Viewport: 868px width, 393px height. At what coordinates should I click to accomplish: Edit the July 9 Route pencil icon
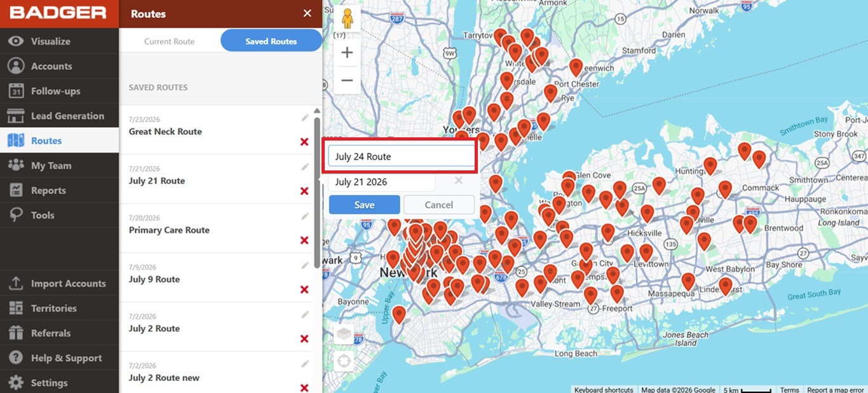click(x=305, y=265)
